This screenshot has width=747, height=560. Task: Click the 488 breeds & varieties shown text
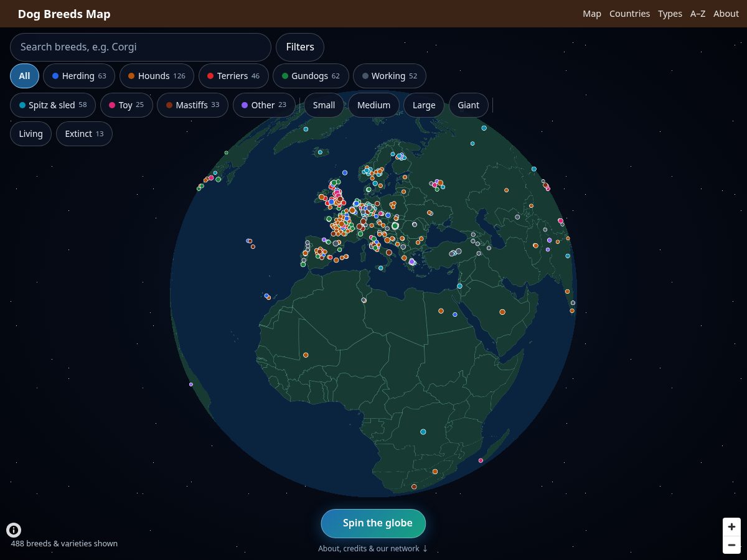coord(64,544)
